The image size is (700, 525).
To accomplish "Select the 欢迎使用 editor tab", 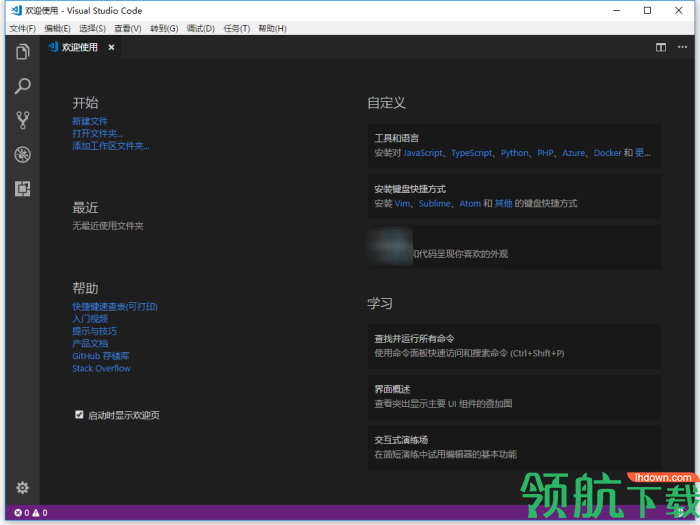I will click(81, 47).
